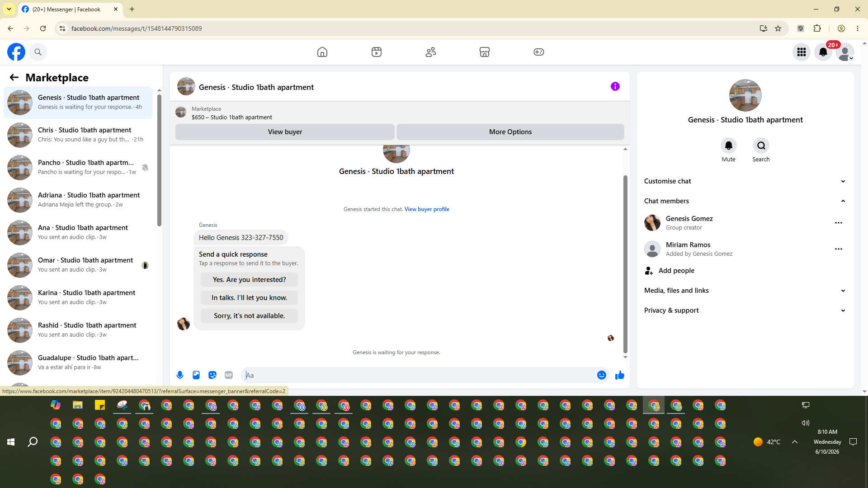Open the Adriana Studio 1bath apartment chat
This screenshot has height=488, width=868.
point(78,200)
